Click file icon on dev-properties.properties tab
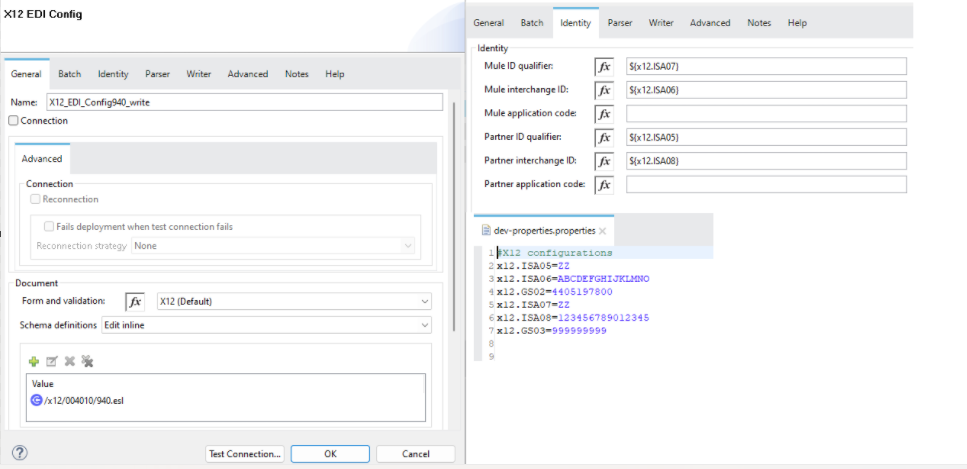 [x=486, y=231]
